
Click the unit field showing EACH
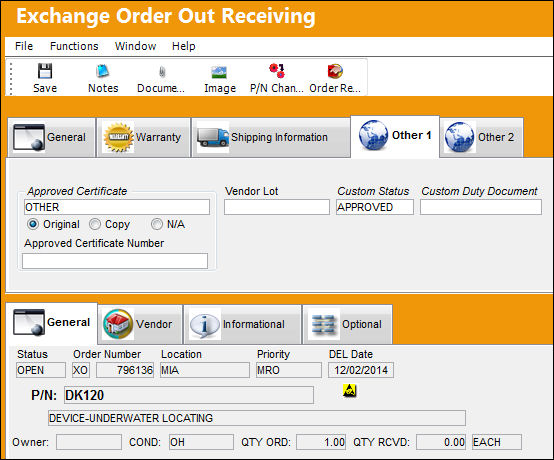(497, 442)
